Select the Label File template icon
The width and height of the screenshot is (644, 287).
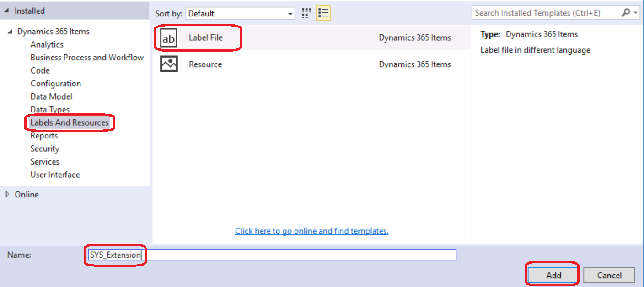pos(169,38)
